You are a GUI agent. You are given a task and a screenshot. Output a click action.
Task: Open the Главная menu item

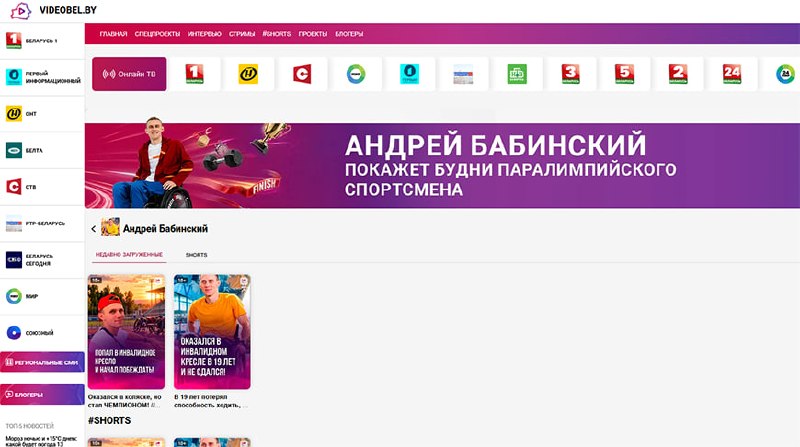click(113, 34)
